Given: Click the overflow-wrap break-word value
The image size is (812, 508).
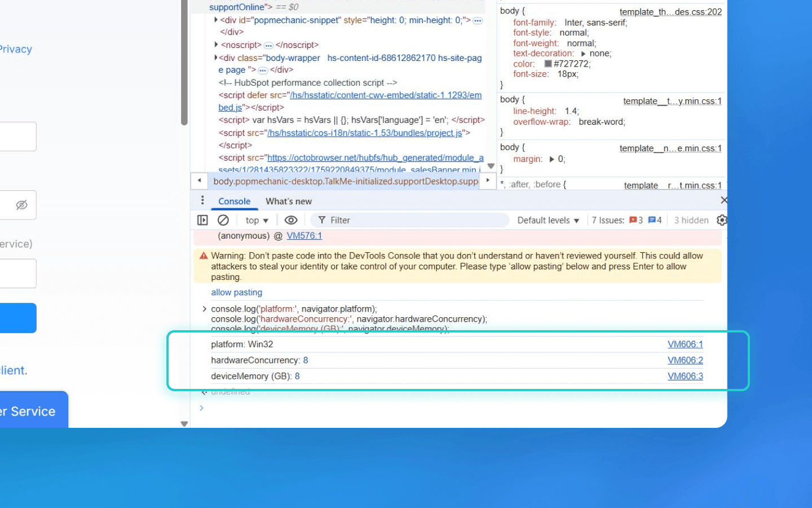Looking at the screenshot, I should click(601, 122).
